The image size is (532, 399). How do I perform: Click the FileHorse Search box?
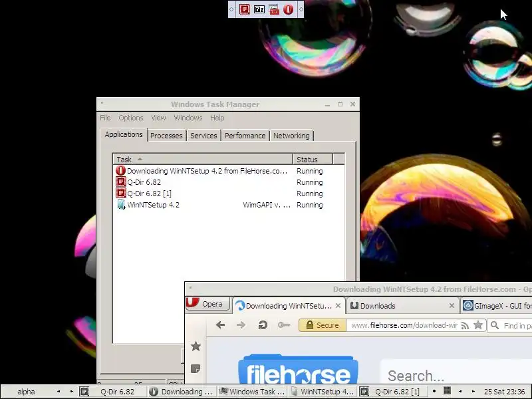[456, 372]
